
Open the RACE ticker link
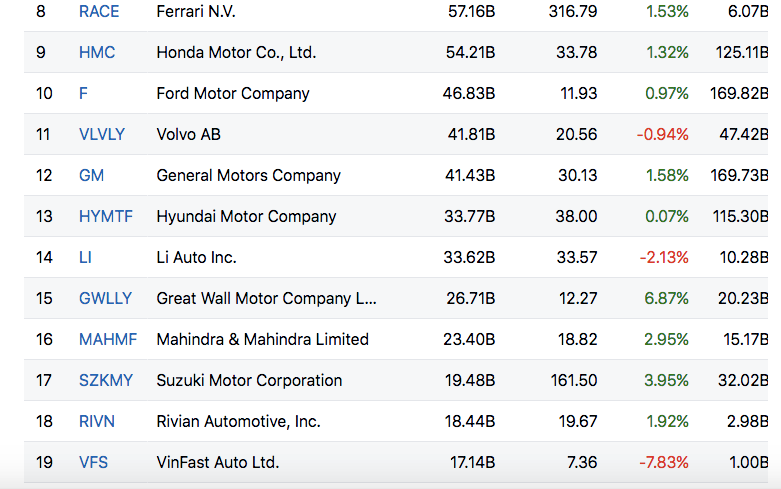coord(98,12)
